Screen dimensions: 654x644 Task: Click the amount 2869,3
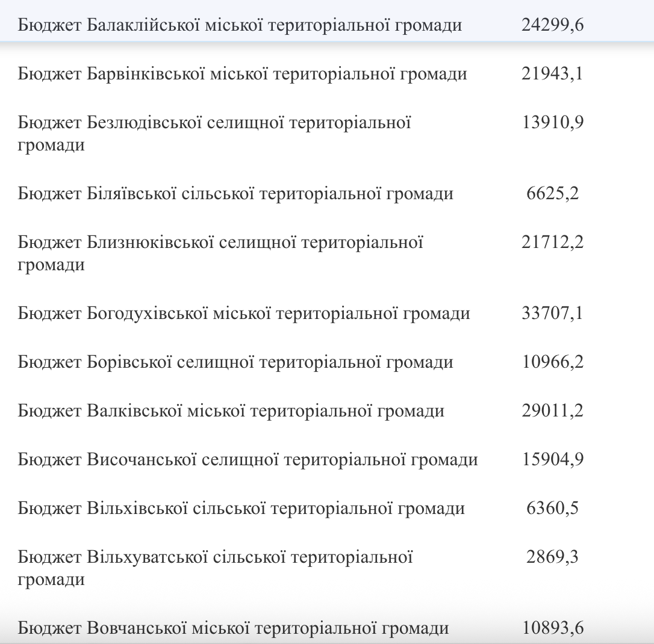coord(552,557)
